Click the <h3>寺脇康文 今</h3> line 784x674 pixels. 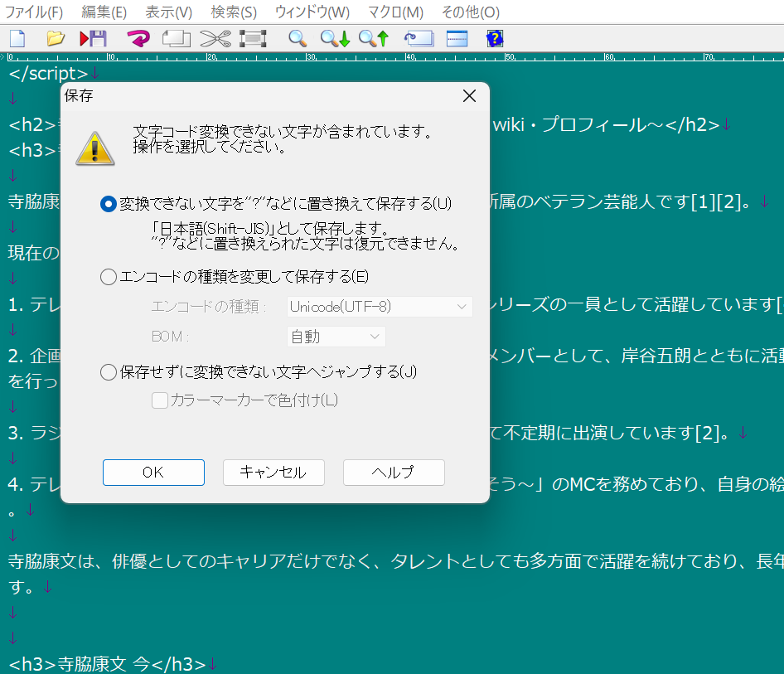click(108, 664)
